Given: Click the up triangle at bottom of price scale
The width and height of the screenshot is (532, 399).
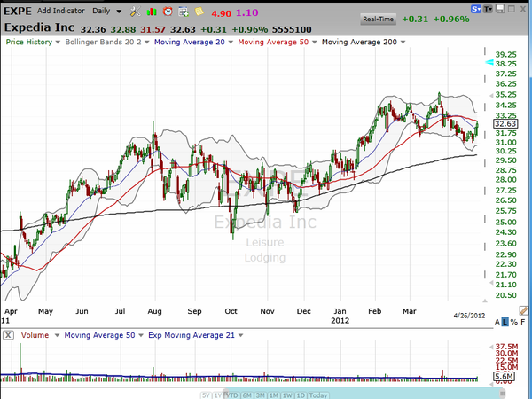Looking at the screenshot, I should (x=485, y=301).
